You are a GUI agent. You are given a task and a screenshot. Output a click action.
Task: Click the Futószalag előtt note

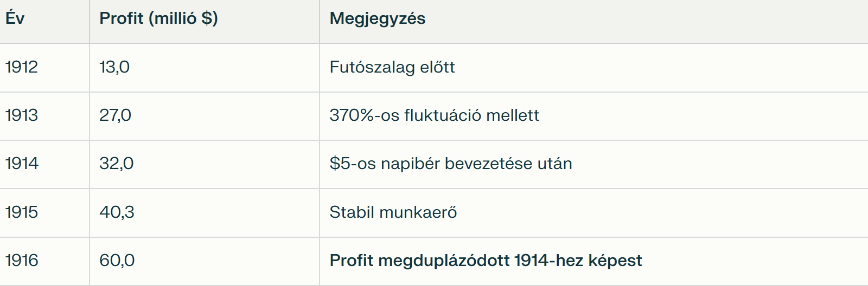pos(392,67)
